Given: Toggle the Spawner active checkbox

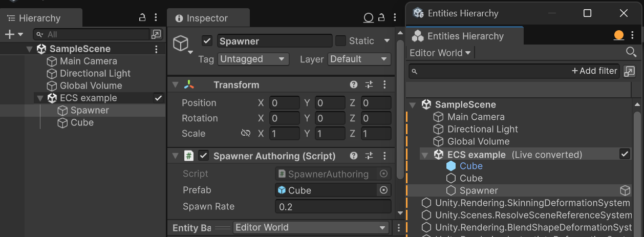Looking at the screenshot, I should (207, 41).
